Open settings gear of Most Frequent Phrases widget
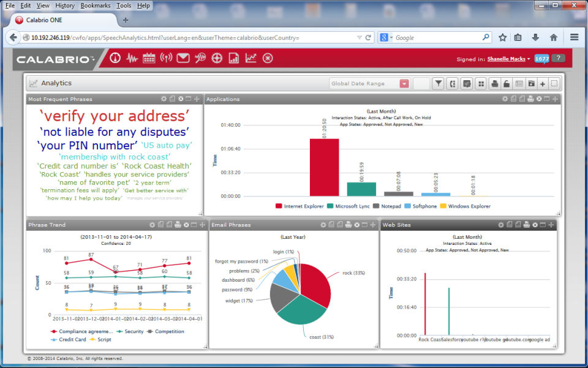 pos(164,99)
